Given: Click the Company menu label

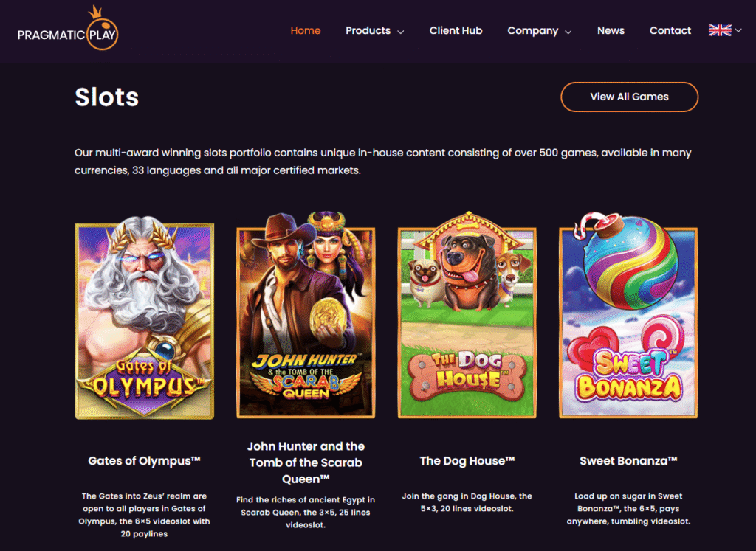Looking at the screenshot, I should (533, 30).
